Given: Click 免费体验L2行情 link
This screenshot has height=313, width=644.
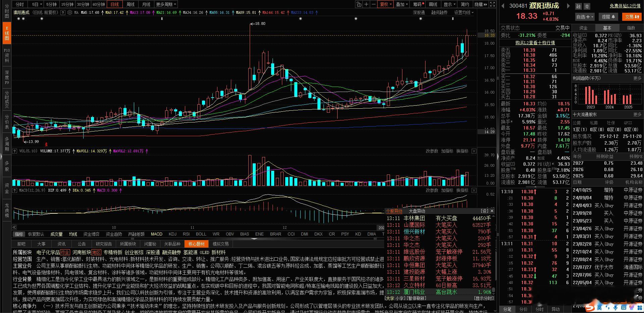Looking at the screenshot, I should pyautogui.click(x=625, y=6).
